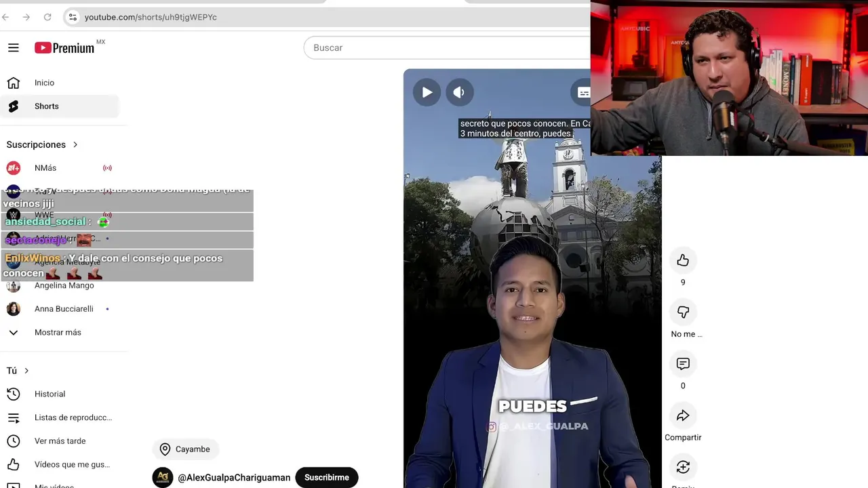
Task: Click the NMás live indicator icon
Action: click(x=107, y=168)
